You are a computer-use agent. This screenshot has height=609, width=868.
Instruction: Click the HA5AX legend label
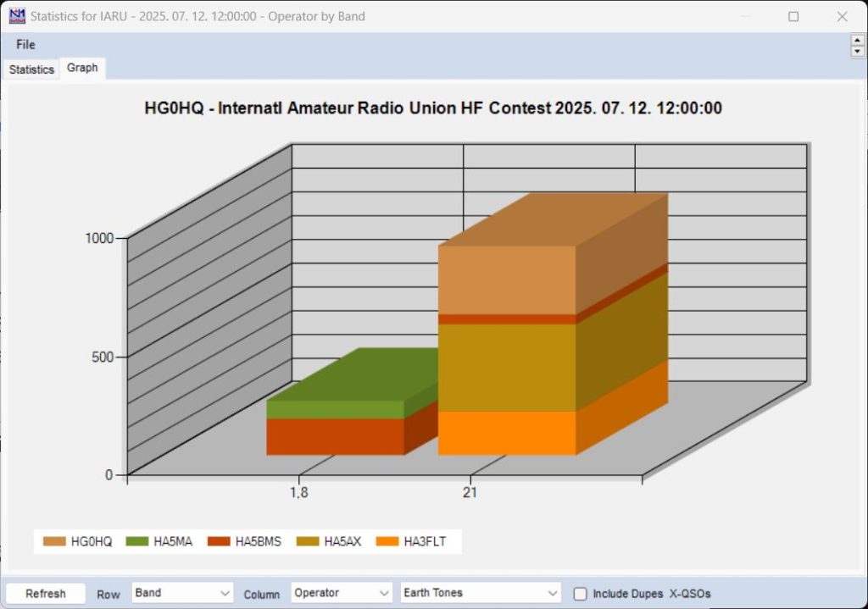342,541
